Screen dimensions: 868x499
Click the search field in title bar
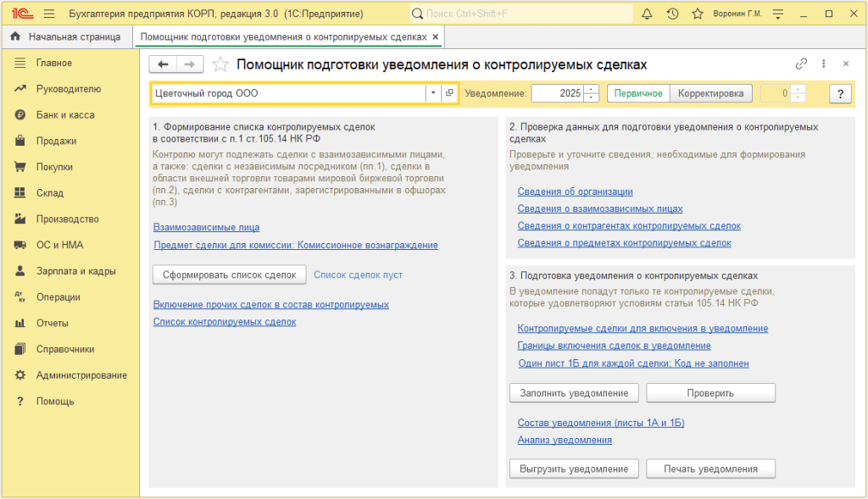tap(521, 14)
